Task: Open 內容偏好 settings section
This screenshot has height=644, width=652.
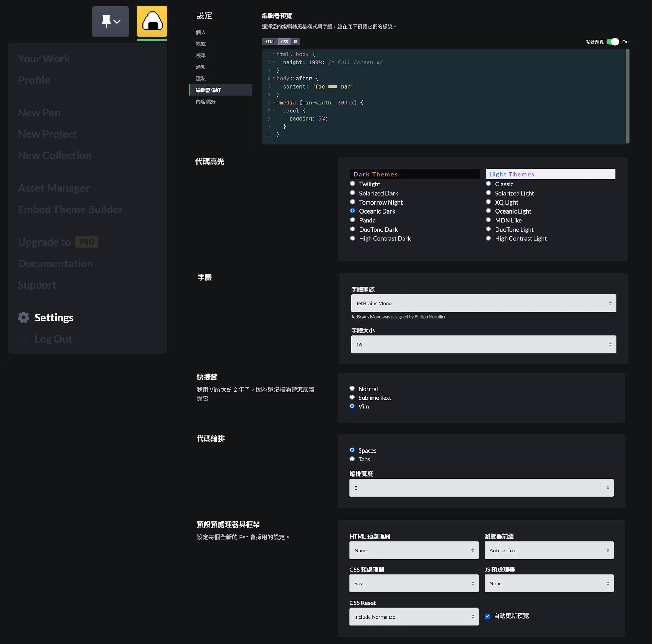Action: click(x=206, y=102)
